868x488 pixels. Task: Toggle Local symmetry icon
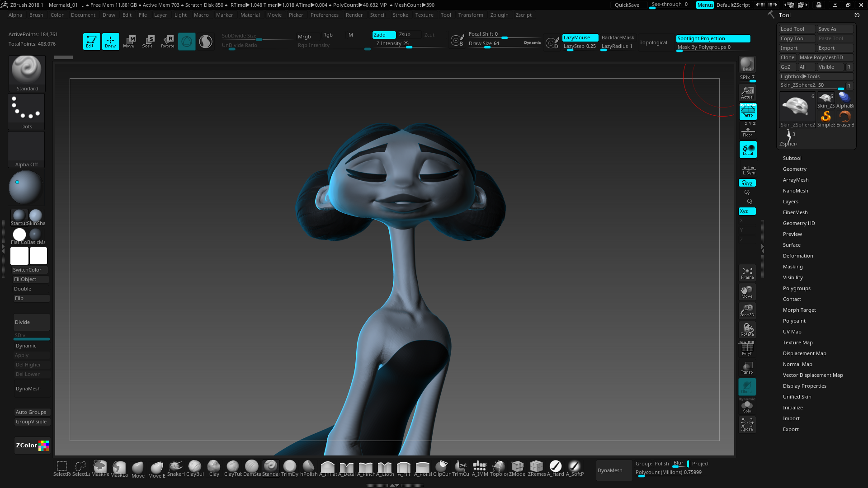point(748,150)
